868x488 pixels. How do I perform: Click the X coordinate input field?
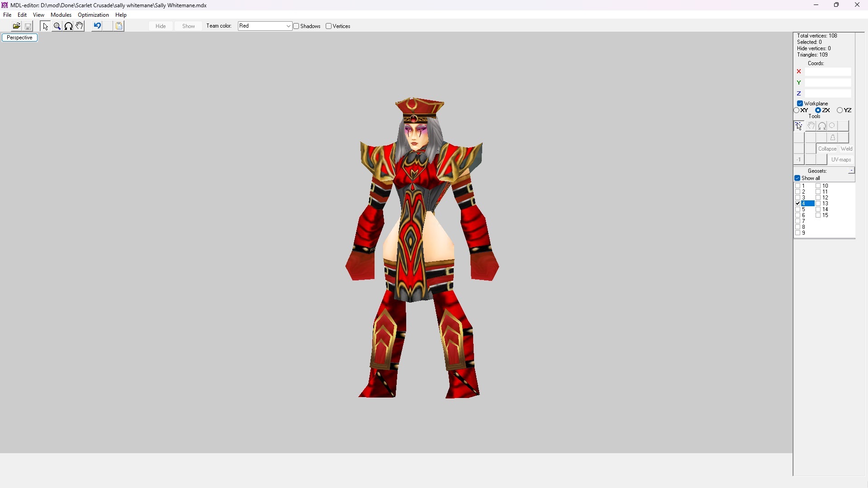click(x=829, y=72)
